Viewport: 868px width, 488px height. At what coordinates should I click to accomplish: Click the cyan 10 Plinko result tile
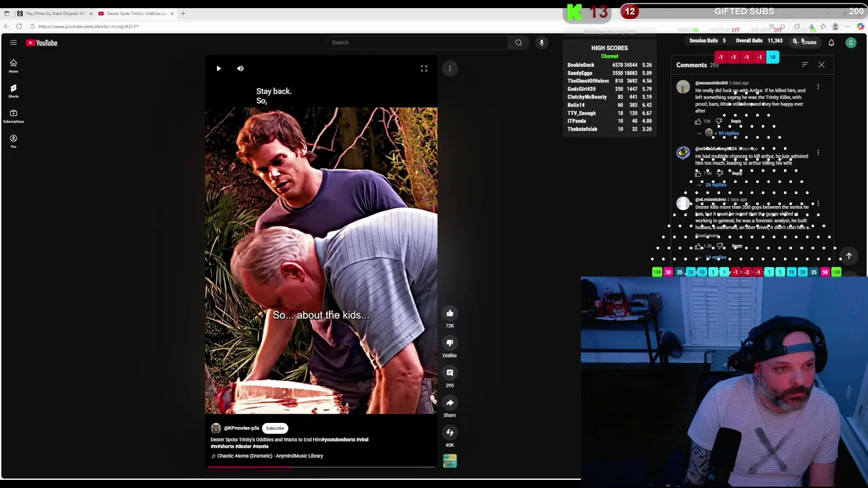coord(772,58)
